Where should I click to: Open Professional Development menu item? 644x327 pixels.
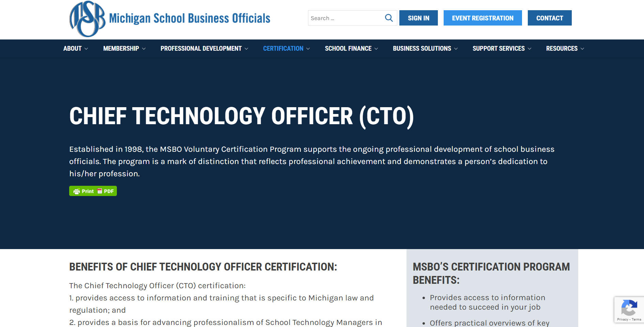click(201, 49)
